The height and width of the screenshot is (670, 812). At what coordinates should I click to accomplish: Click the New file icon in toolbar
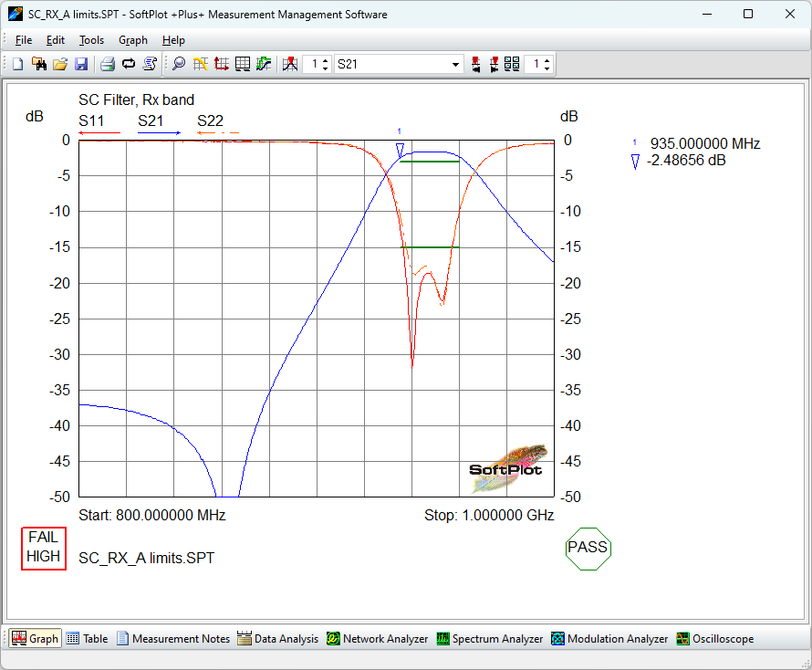[x=17, y=64]
